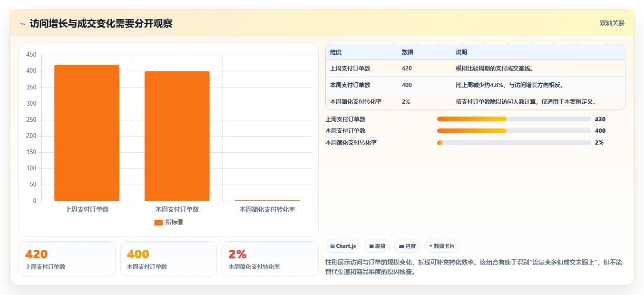Click the 上周支付订单数 progress bar
644x295 pixels.
pyautogui.click(x=514, y=119)
